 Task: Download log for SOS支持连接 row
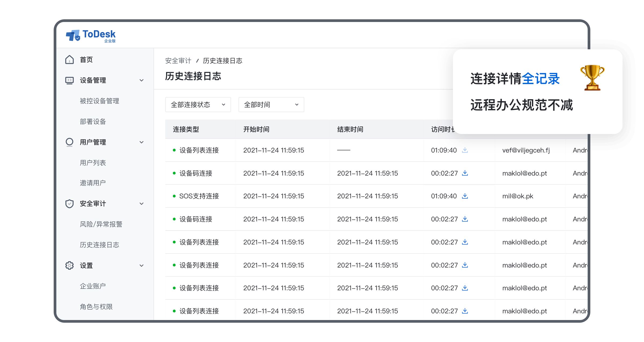click(465, 196)
